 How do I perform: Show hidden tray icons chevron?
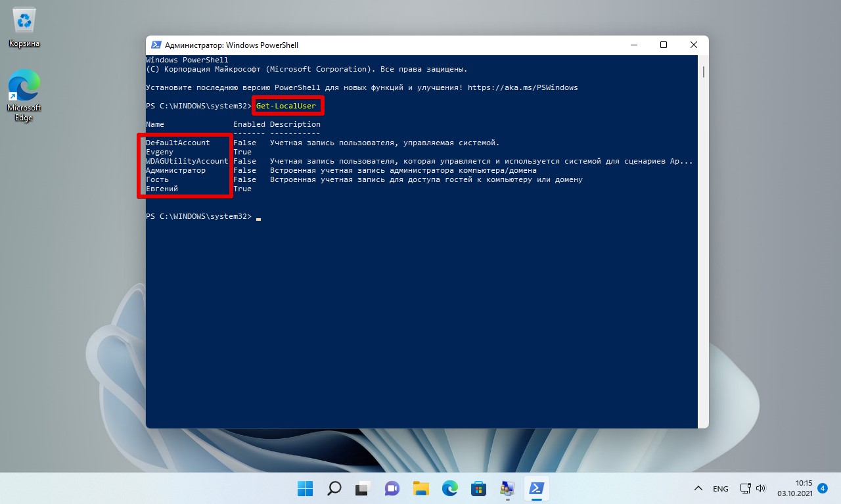(x=698, y=488)
